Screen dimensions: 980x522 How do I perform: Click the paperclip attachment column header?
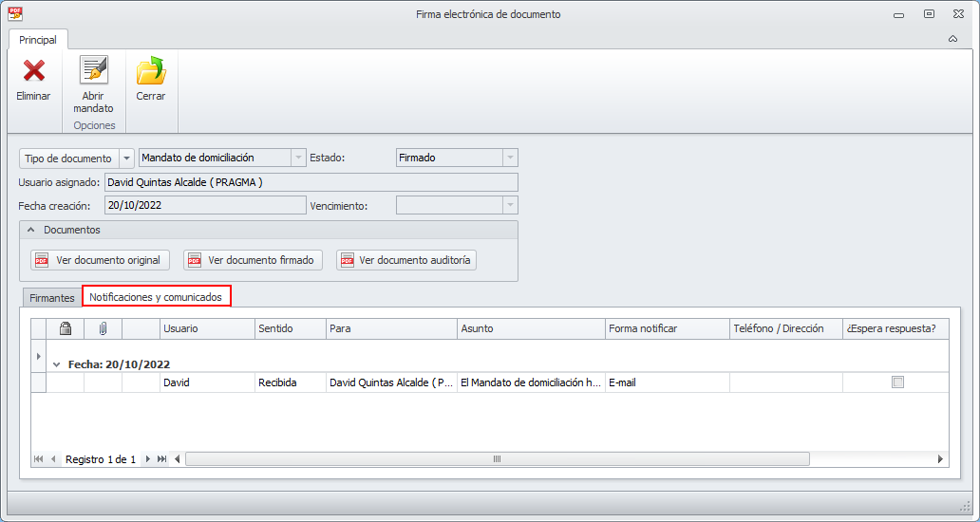click(x=103, y=328)
